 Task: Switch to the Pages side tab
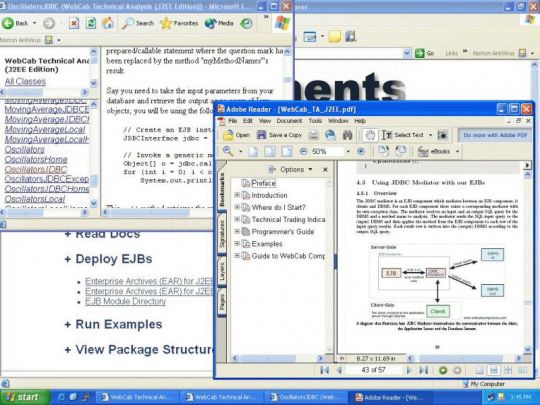point(222,302)
